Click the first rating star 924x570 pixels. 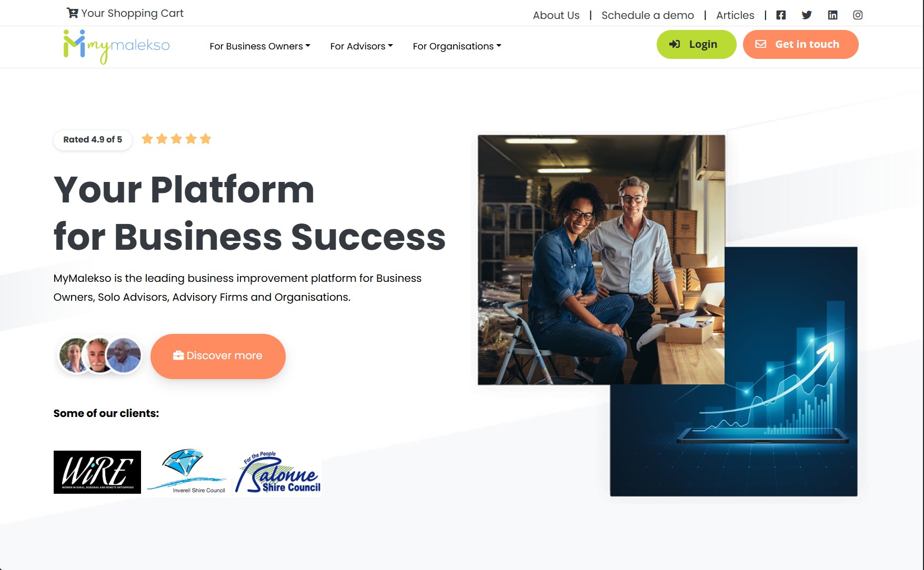tap(147, 139)
